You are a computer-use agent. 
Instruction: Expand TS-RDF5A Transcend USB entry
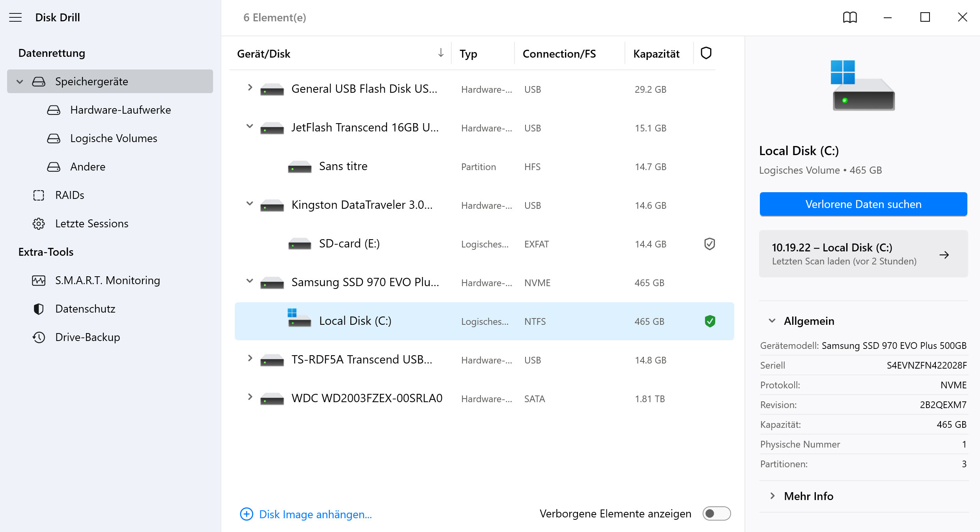click(x=249, y=358)
